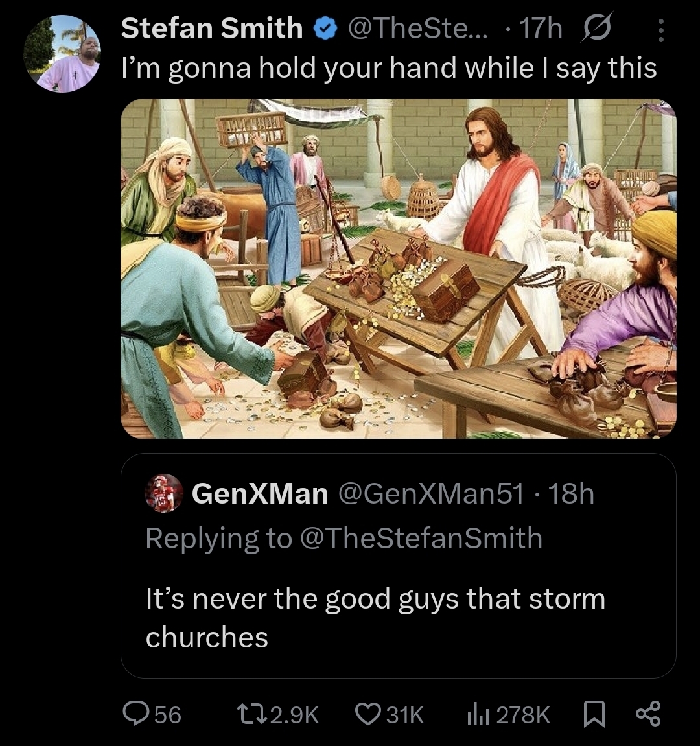Screen dimensions: 700x746
Task: Click the @TheSte... handle
Action: point(419,29)
